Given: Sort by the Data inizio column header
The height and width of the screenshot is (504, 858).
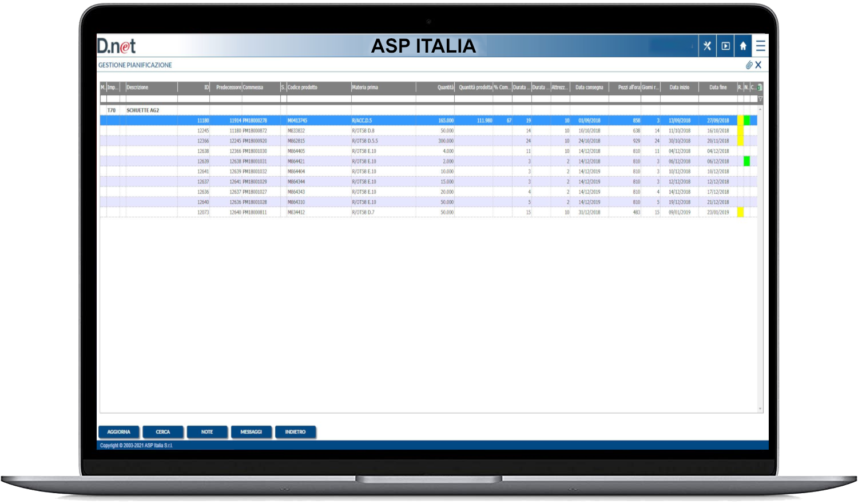Looking at the screenshot, I should (x=680, y=88).
